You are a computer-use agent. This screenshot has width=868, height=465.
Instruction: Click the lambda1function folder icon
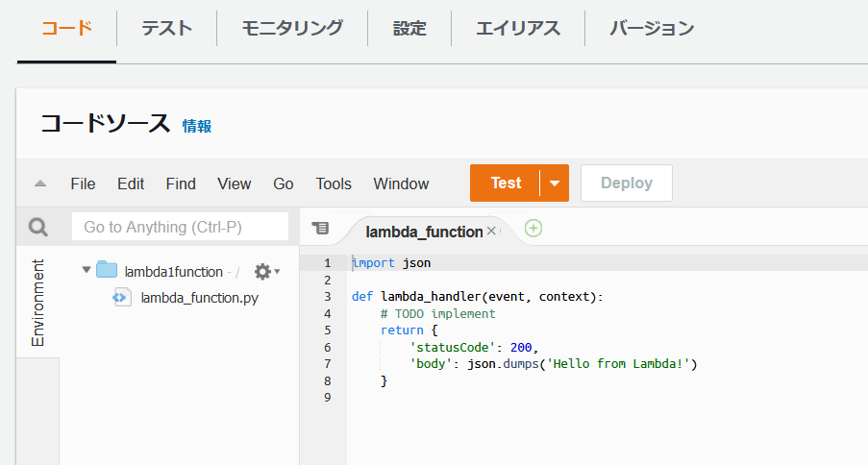point(107,271)
